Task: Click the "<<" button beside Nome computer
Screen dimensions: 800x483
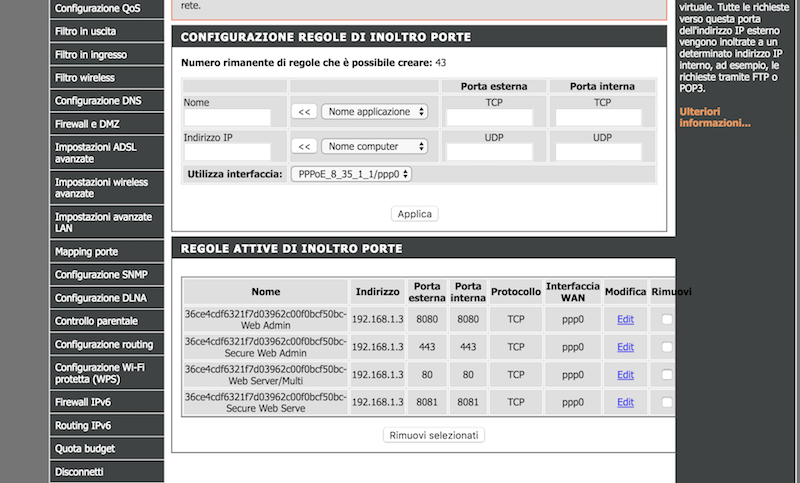Action: click(x=304, y=147)
